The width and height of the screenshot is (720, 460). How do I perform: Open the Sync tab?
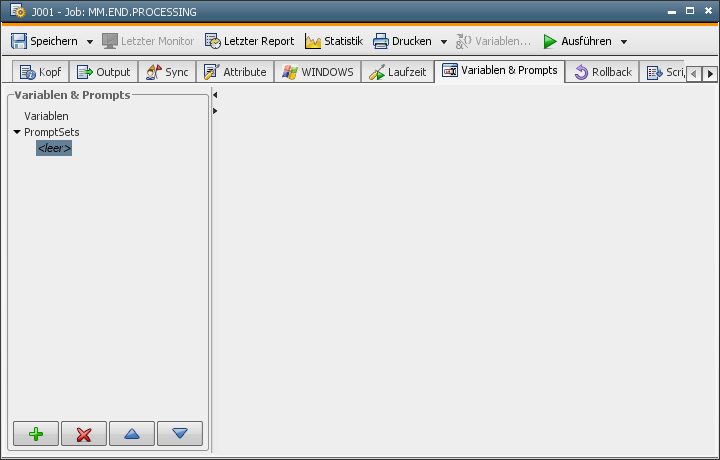pyautogui.click(x=167, y=72)
